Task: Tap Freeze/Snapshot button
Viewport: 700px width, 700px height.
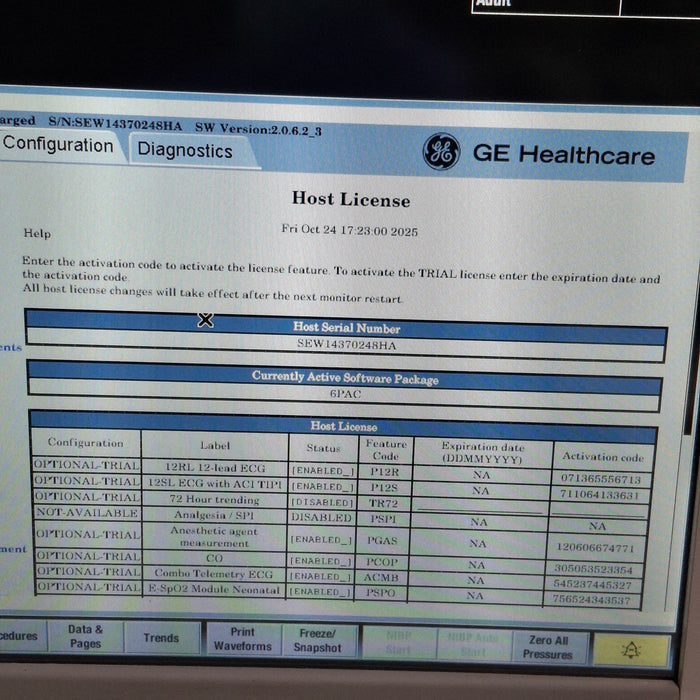Action: pos(317,641)
